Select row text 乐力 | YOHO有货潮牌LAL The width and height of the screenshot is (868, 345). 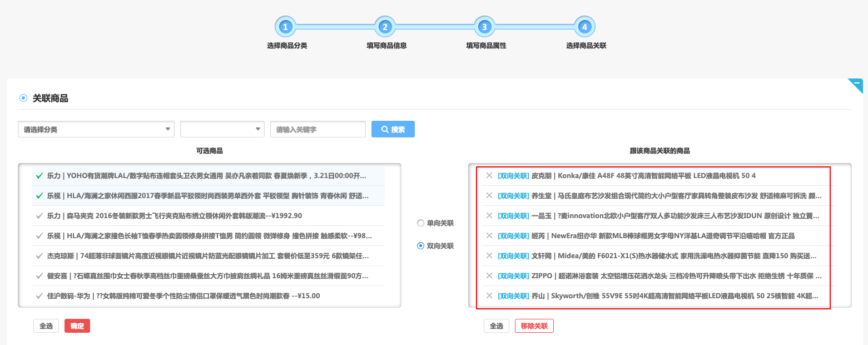tap(207, 175)
